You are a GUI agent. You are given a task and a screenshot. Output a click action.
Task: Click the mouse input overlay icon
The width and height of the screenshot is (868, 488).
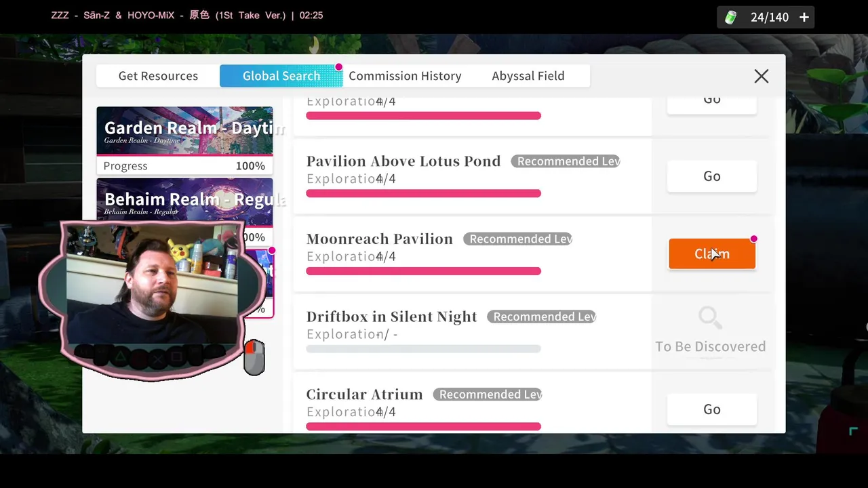254,357
